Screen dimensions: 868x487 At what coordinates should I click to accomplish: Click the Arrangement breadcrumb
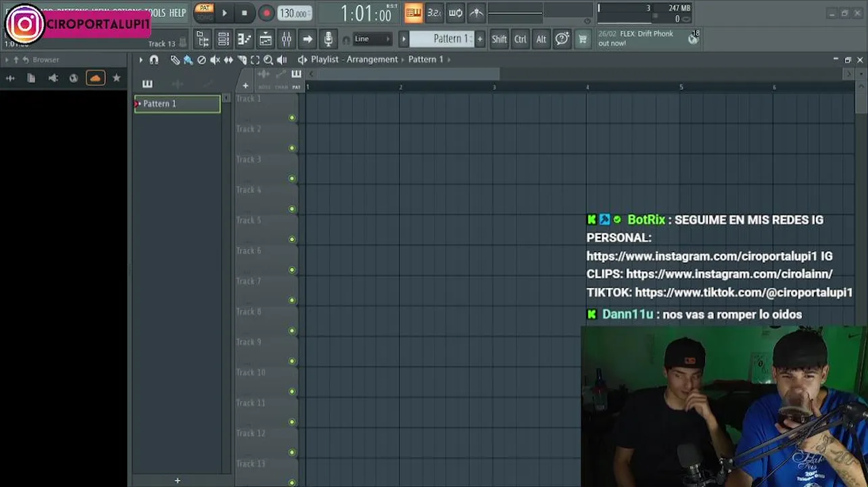pyautogui.click(x=372, y=60)
